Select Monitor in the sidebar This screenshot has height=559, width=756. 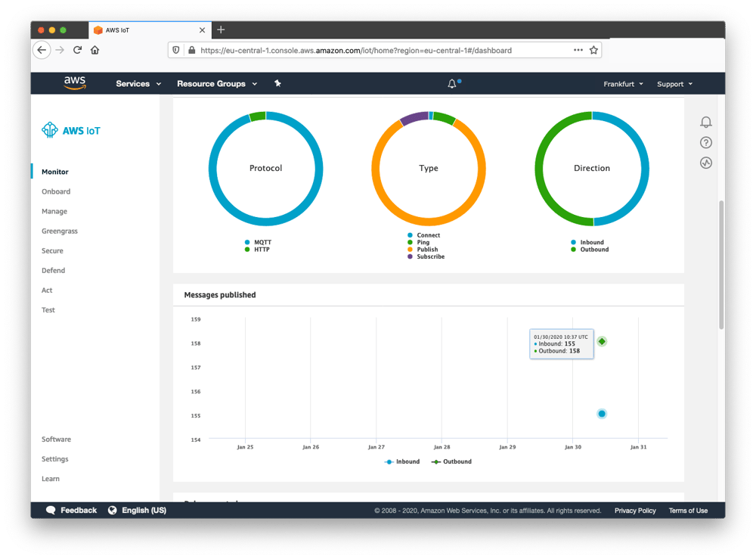[55, 172]
